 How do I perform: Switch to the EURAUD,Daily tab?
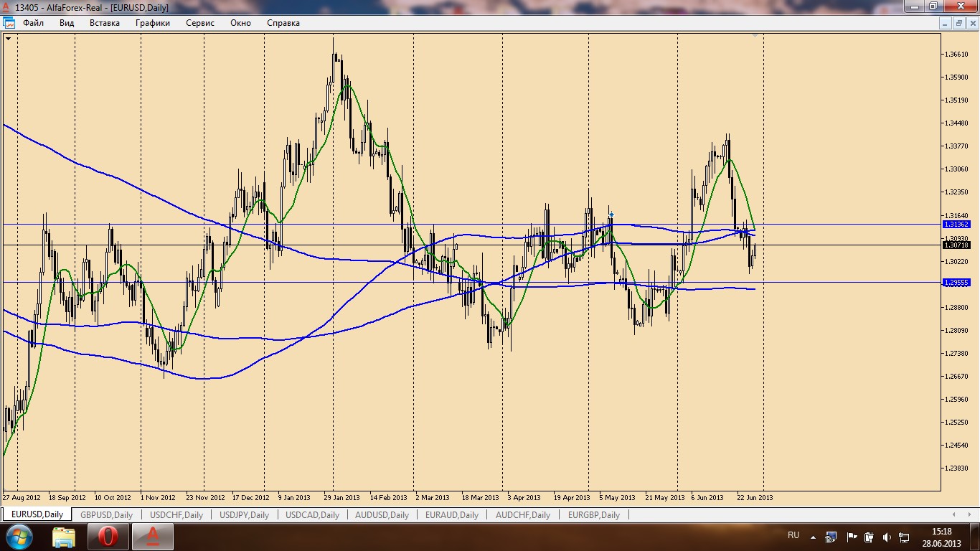point(452,514)
